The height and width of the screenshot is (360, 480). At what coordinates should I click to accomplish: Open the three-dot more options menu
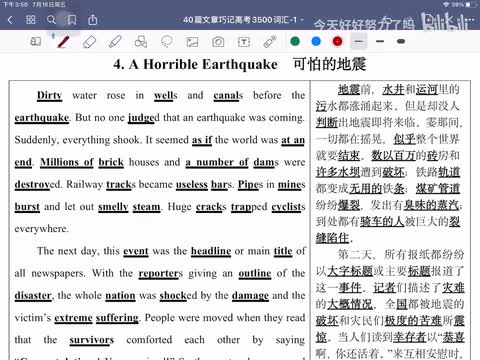click(x=469, y=20)
